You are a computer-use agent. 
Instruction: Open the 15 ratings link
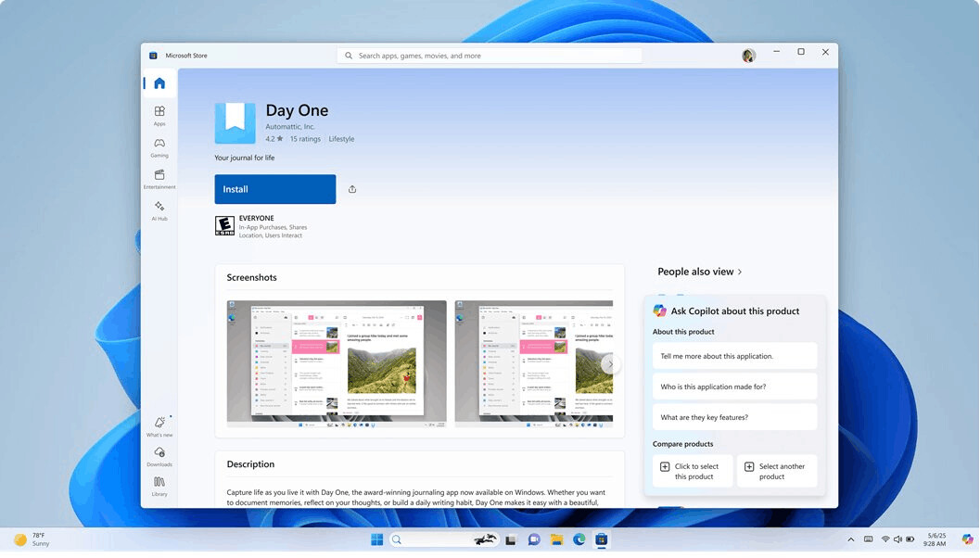pyautogui.click(x=305, y=139)
